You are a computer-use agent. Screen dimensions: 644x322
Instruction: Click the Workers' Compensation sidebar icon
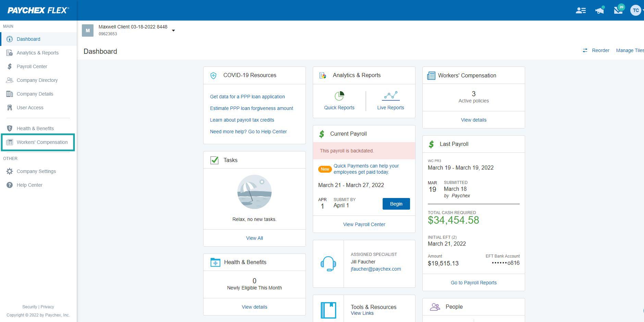point(10,142)
